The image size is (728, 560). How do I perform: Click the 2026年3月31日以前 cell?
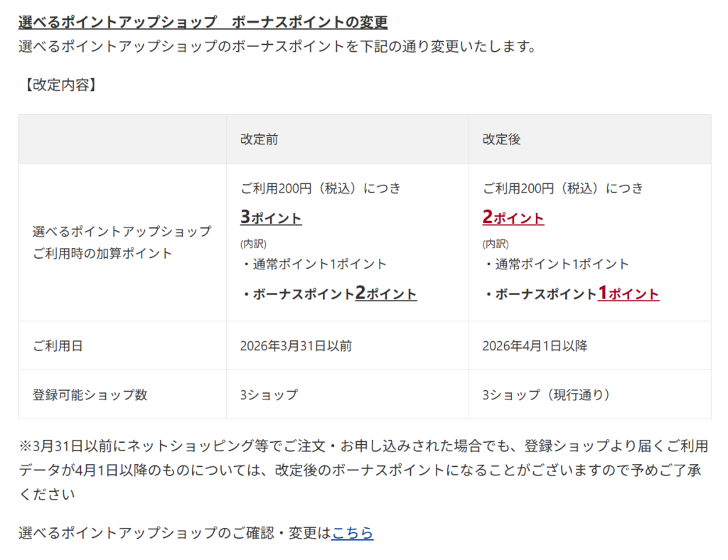pyautogui.click(x=296, y=346)
